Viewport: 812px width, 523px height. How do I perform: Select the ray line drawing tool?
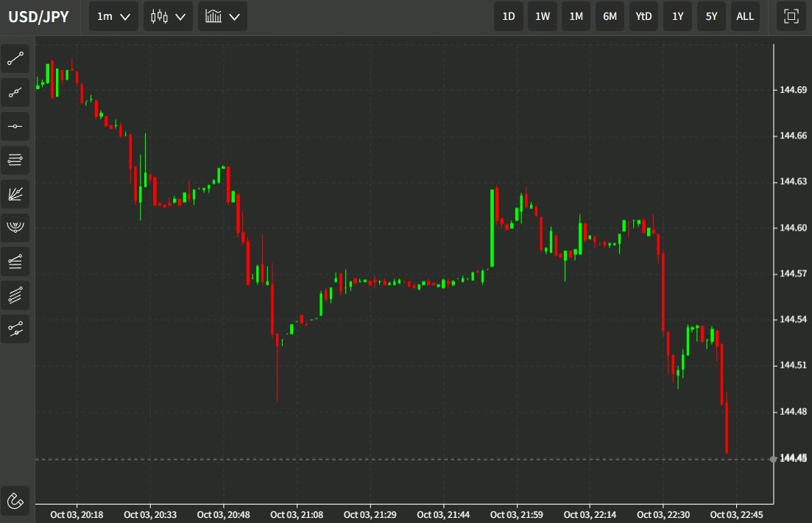point(15,92)
